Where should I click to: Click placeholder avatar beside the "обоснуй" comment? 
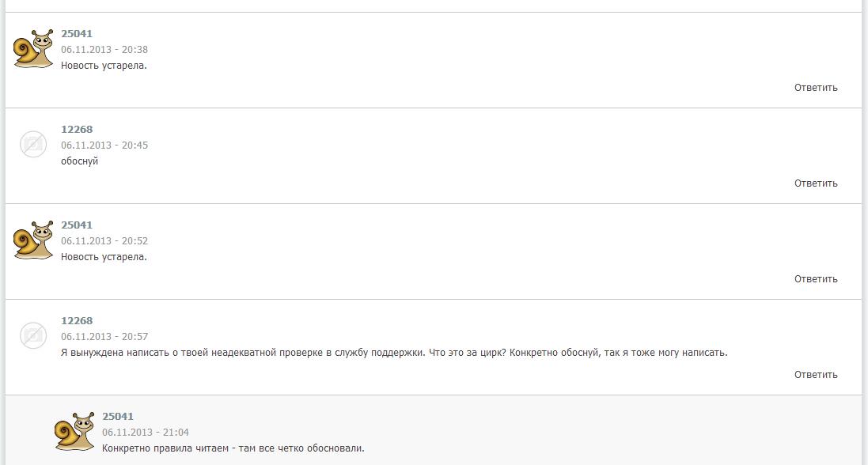coord(33,144)
